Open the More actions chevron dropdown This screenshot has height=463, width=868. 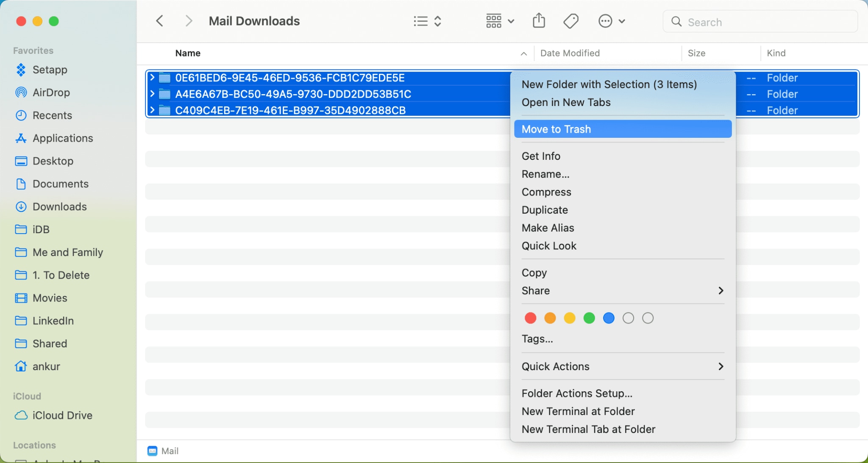[x=622, y=21]
